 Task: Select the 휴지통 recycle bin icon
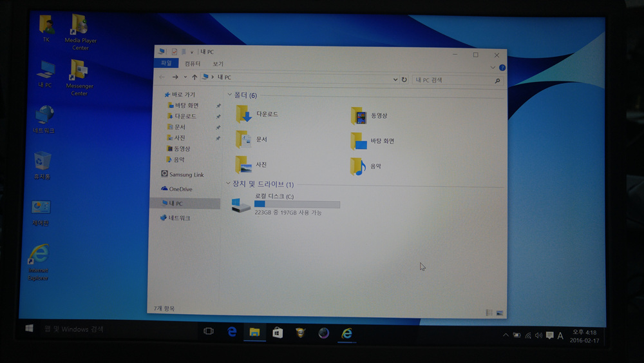43,165
